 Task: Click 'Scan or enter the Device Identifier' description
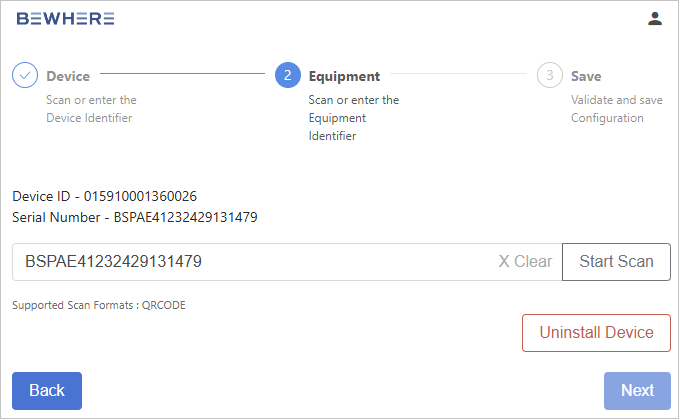[91, 109]
